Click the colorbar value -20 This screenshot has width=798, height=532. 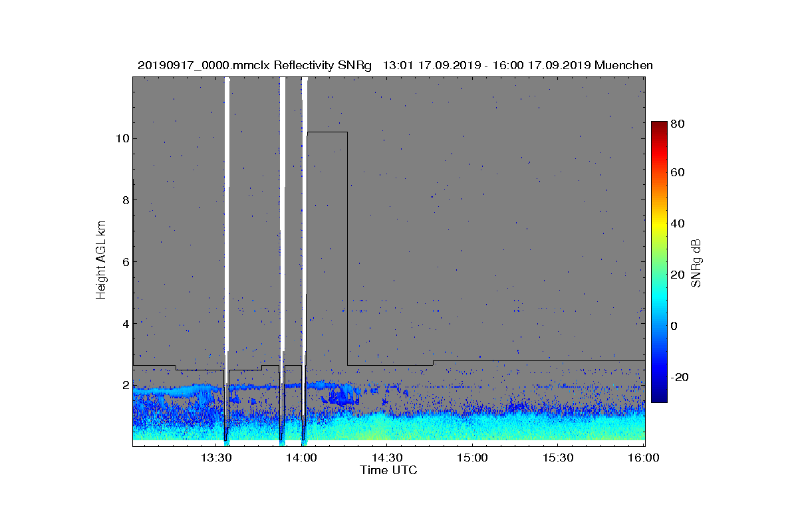point(680,377)
